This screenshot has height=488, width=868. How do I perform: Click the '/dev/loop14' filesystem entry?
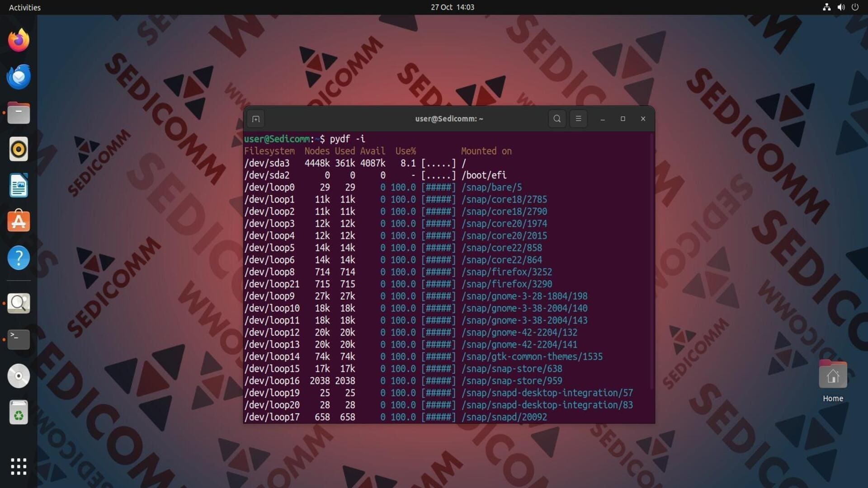click(x=272, y=357)
